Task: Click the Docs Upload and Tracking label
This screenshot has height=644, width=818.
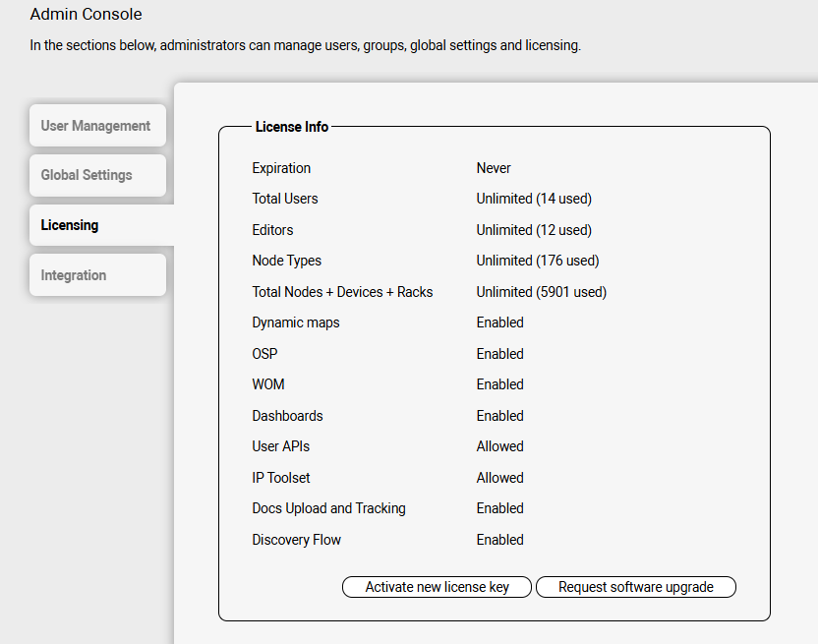Action: click(x=328, y=508)
